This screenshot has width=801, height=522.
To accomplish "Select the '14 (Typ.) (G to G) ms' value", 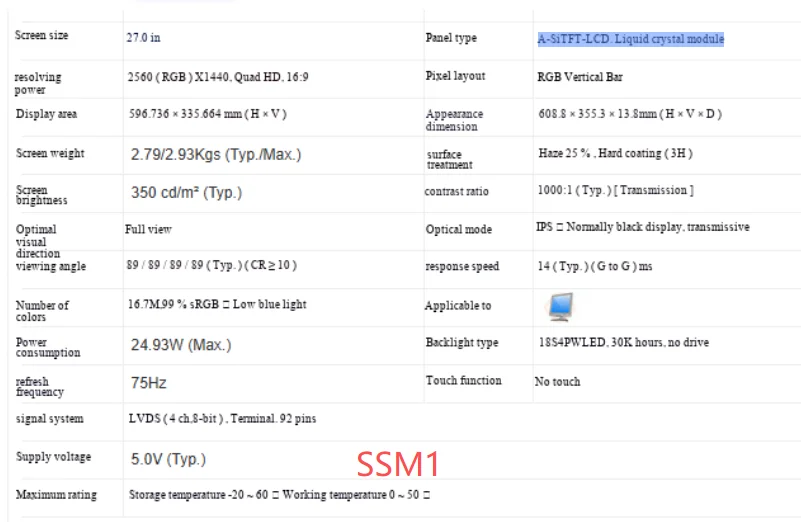I will [x=595, y=267].
